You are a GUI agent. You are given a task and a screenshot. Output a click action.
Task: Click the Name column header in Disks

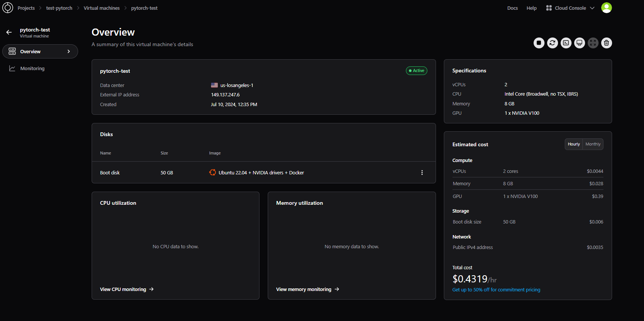(106, 153)
